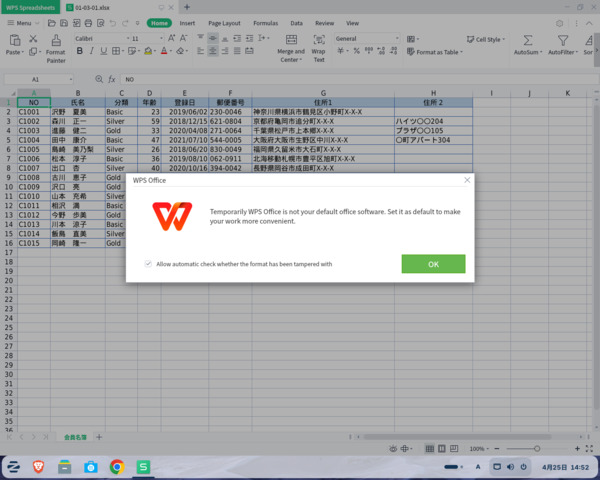Click the Increase Font Size icon
Screen dimensions: 600x480
click(x=171, y=38)
